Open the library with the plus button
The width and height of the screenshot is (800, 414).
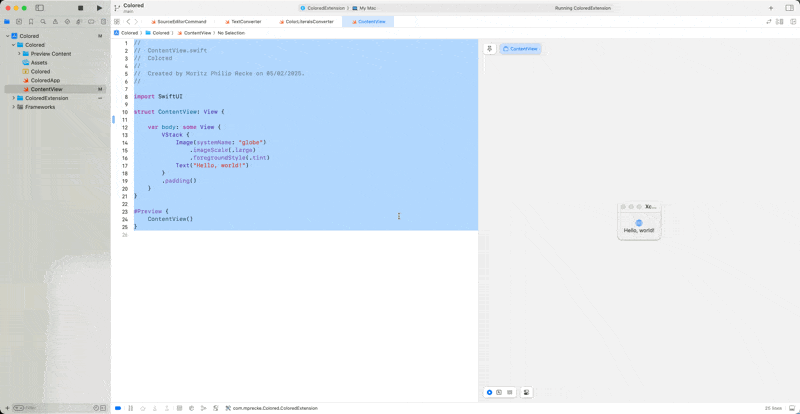click(x=771, y=8)
